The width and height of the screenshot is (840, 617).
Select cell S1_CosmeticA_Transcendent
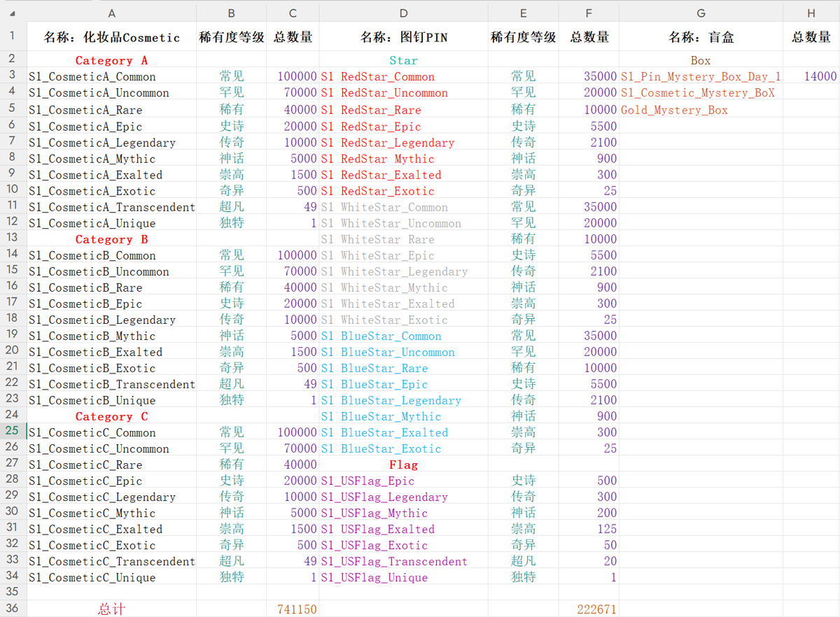(x=112, y=207)
